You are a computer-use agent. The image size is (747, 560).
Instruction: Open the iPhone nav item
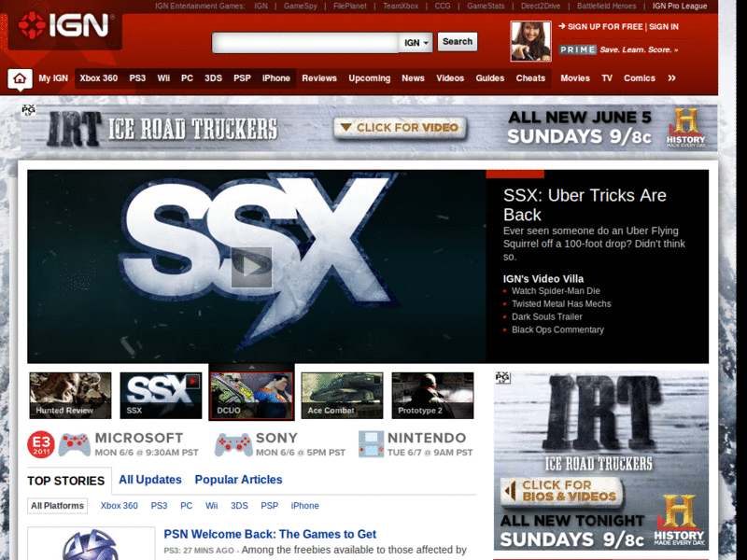click(x=275, y=78)
